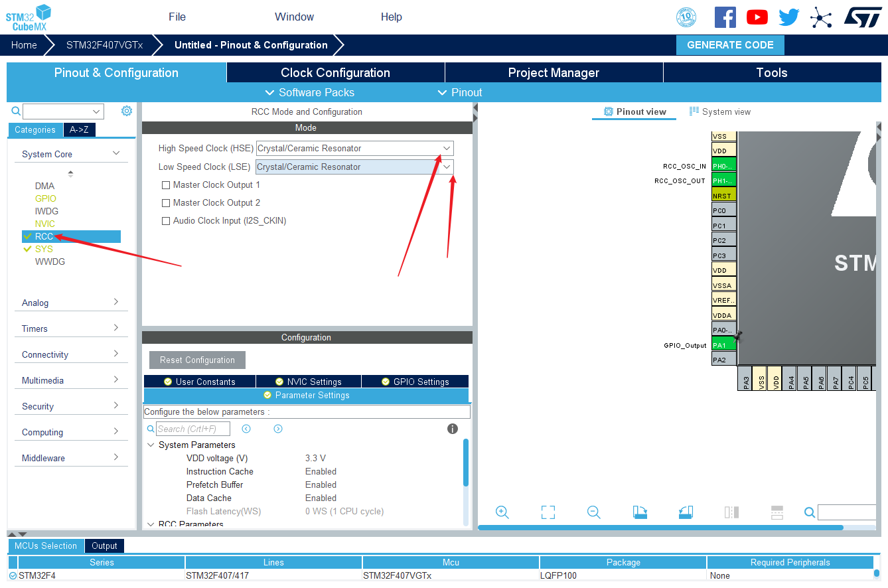Enable Master Clock Output 2 checkbox
The image size is (888, 588).
point(166,203)
